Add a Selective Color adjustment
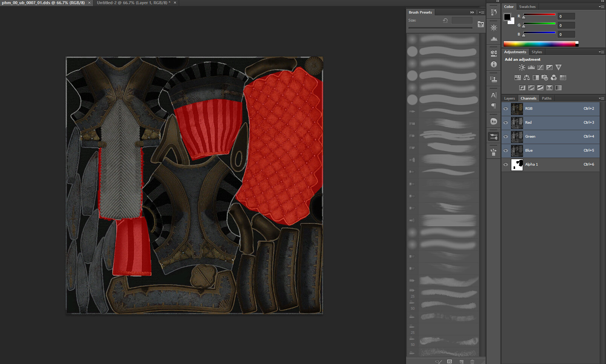The image size is (606, 364). [549, 88]
